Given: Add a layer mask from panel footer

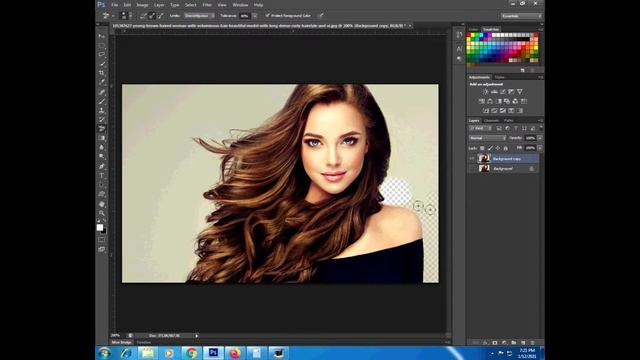Looking at the screenshot, I should [495, 342].
